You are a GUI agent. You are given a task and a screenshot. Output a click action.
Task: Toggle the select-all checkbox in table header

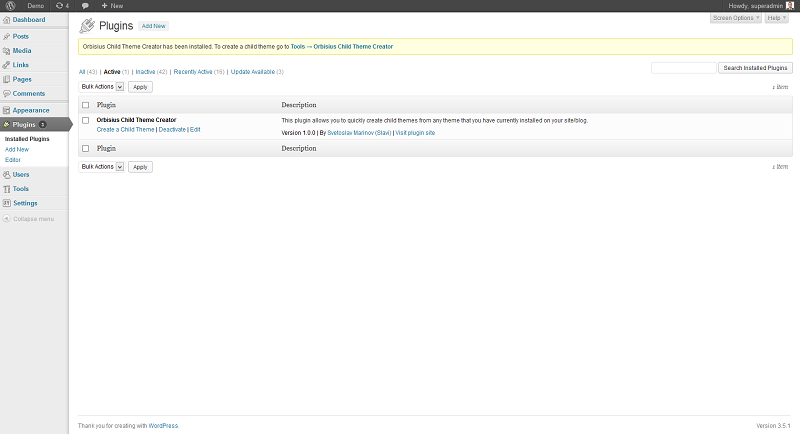[x=86, y=104]
